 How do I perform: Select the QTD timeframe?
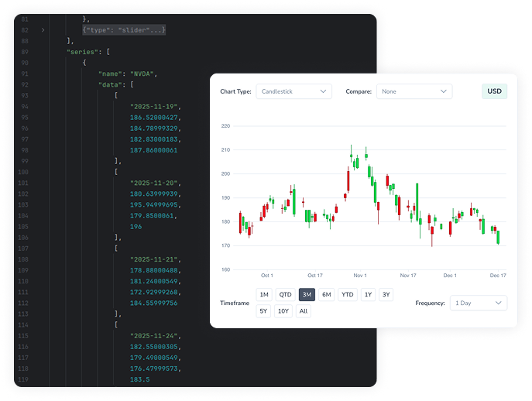(286, 294)
